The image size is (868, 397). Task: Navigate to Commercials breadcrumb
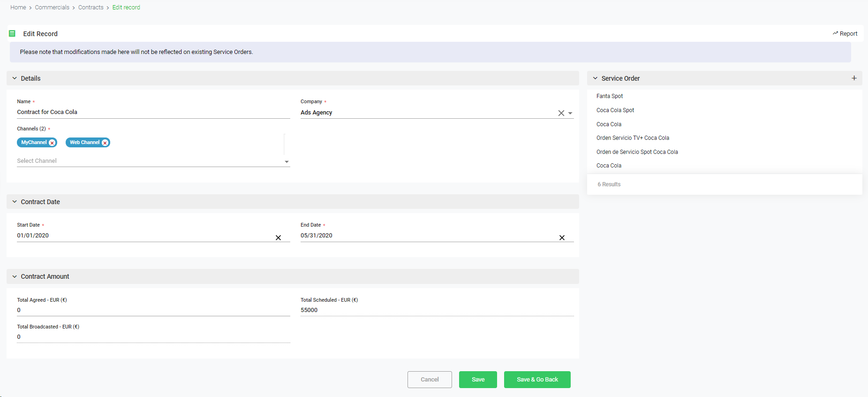tap(52, 8)
